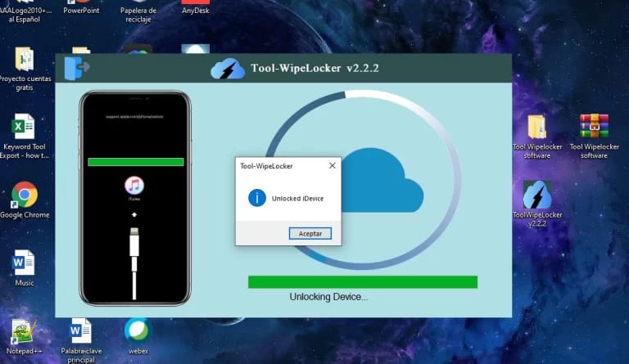The width and height of the screenshot is (629, 364).
Task: Click the phone recovery mode image
Action: pos(135,198)
